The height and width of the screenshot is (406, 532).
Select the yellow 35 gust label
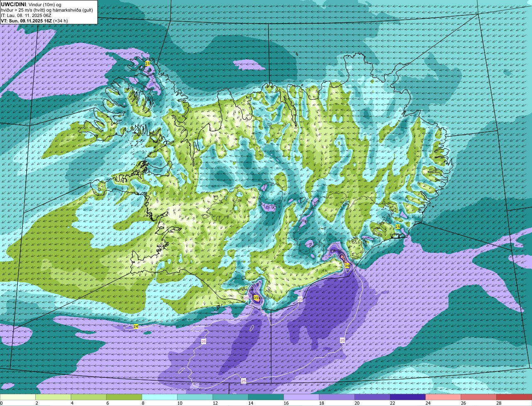256,298
